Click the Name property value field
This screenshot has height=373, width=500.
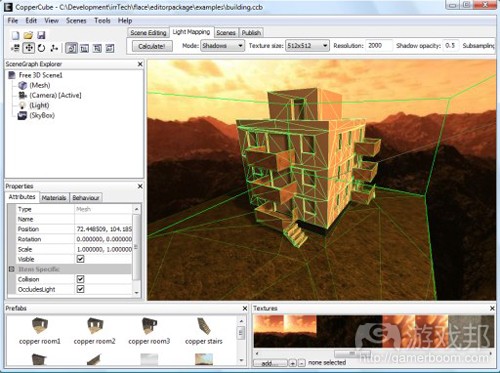(103, 219)
